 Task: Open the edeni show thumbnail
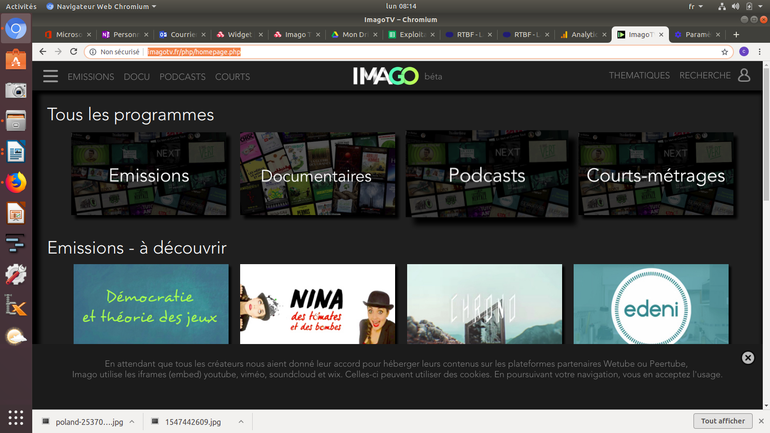click(x=651, y=304)
